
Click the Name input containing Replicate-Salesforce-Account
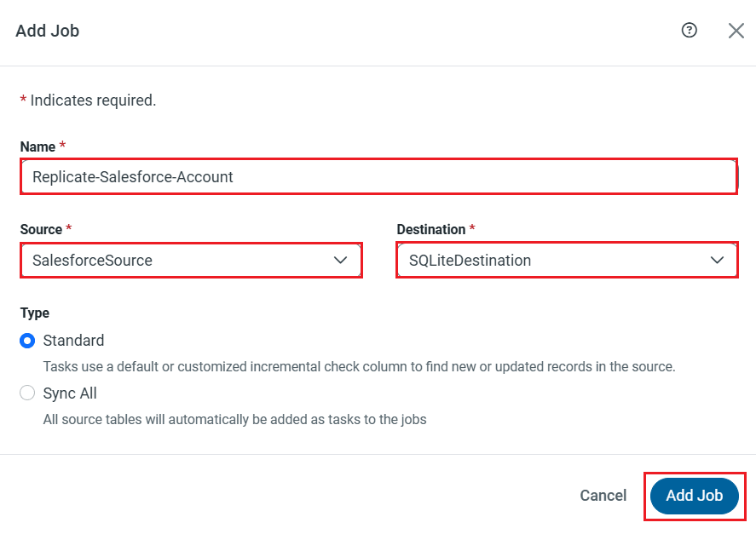click(379, 176)
